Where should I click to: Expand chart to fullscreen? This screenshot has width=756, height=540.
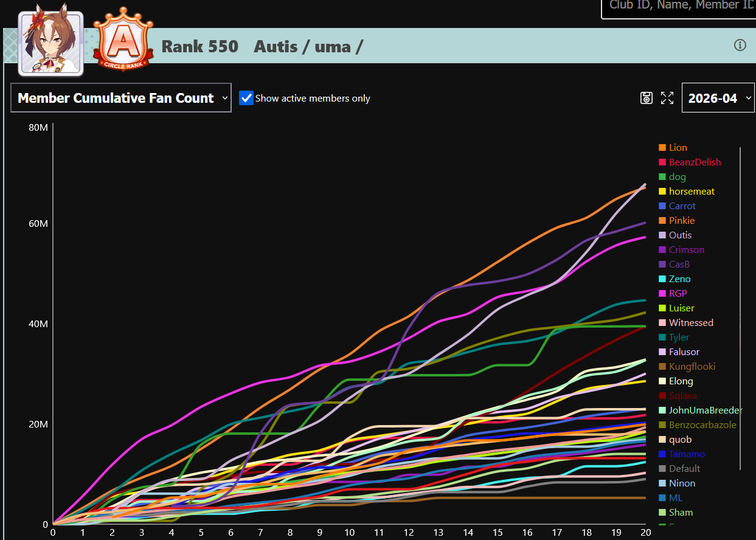click(667, 98)
